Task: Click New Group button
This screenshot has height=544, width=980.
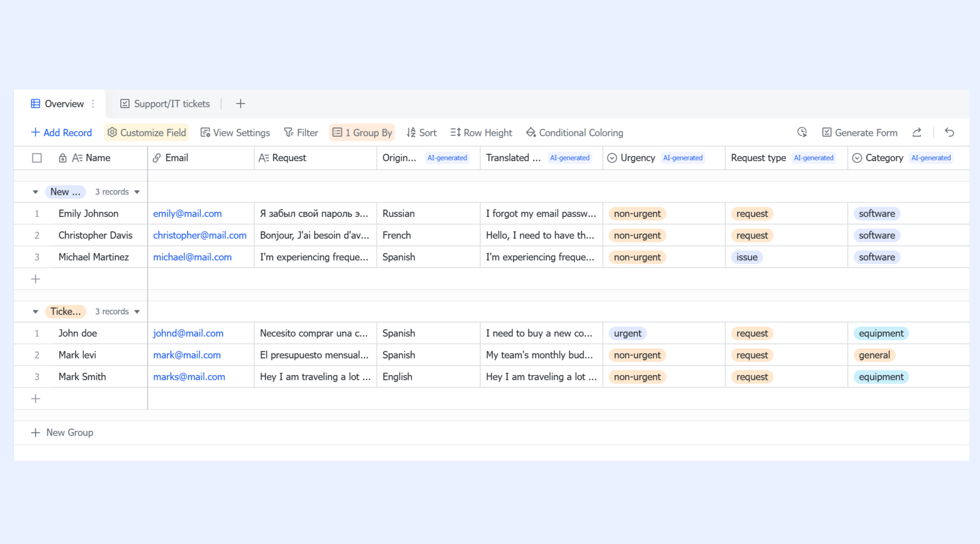Action: tap(62, 432)
